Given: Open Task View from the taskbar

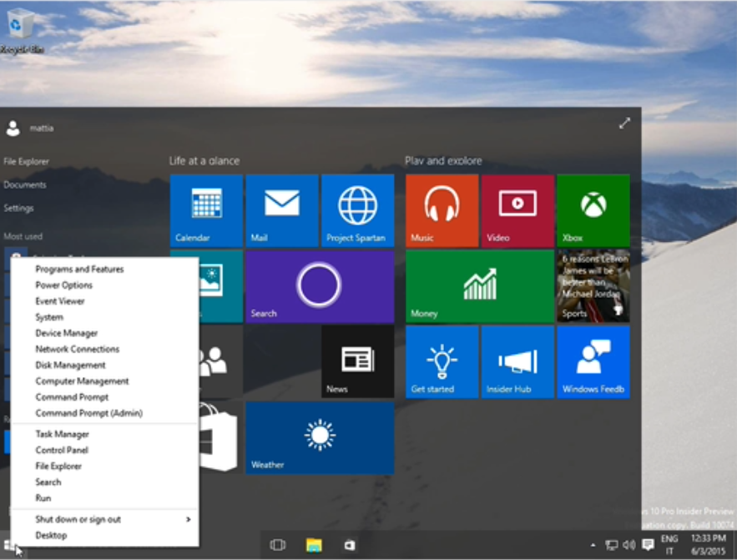Looking at the screenshot, I should [x=277, y=545].
